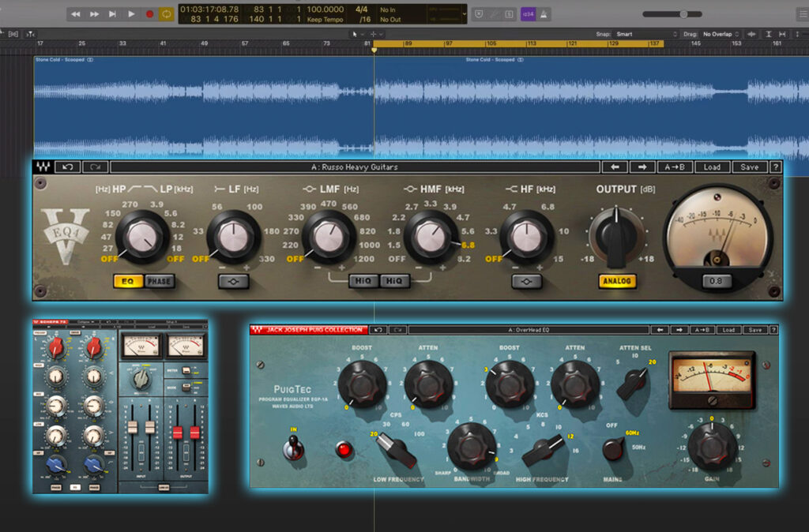Select the pointer tool menu

tap(356, 34)
